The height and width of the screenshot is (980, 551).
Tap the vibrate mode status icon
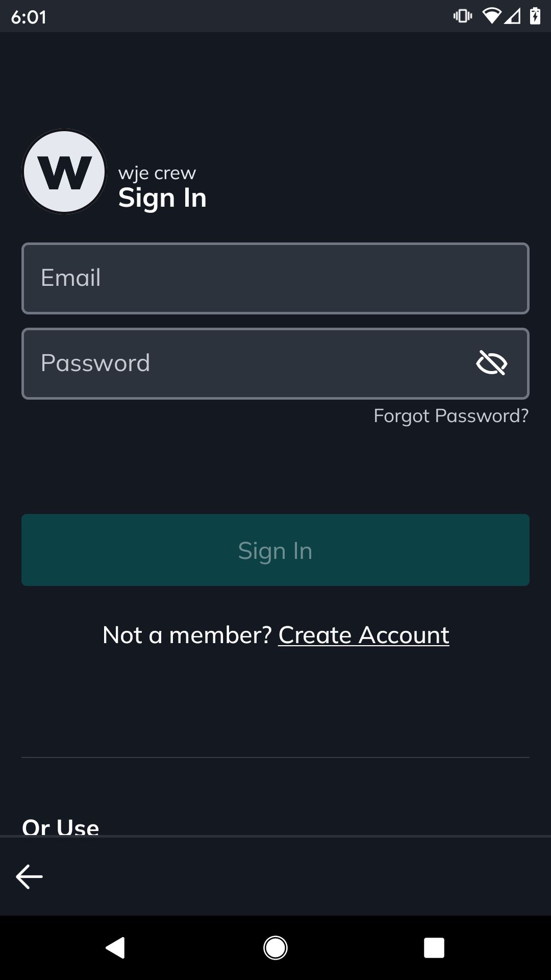click(x=462, y=16)
